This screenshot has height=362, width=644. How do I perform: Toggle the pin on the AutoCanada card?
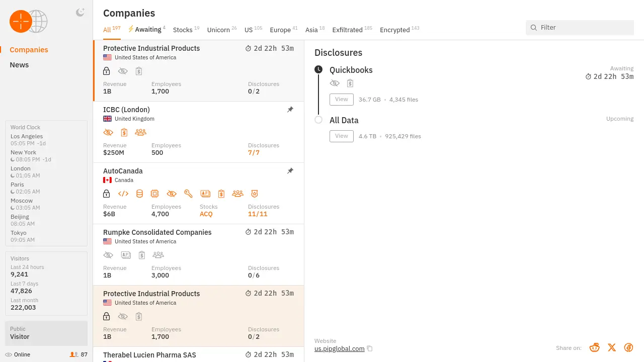click(x=290, y=171)
